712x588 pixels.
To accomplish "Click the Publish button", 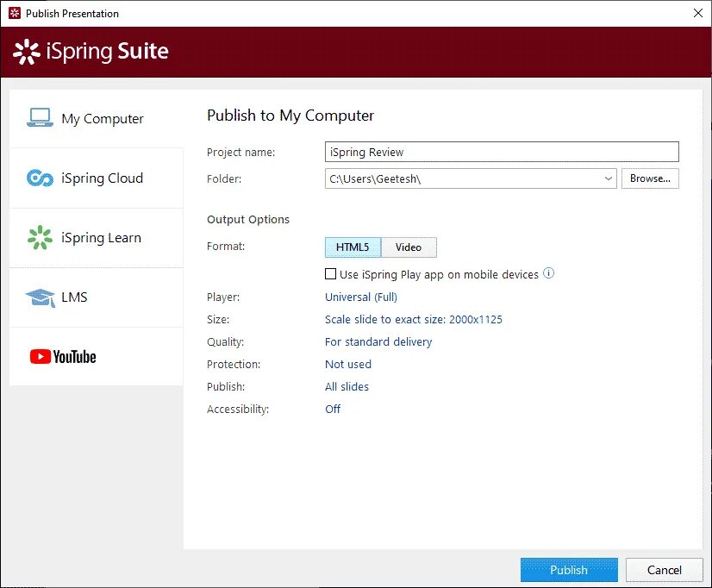I will point(569,570).
